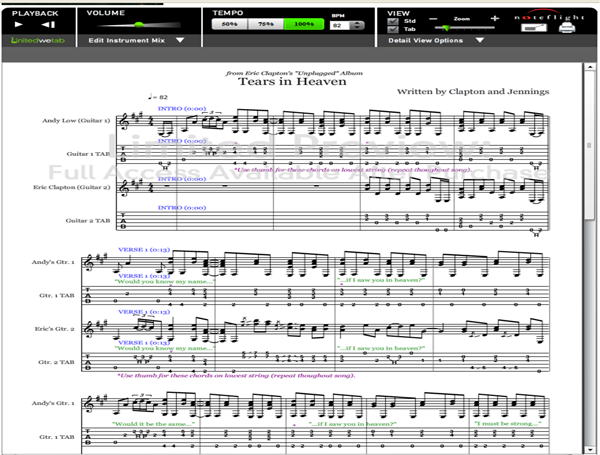Click the vertical scrollbar down arrow
The height and width of the screenshot is (455, 600).
click(589, 450)
